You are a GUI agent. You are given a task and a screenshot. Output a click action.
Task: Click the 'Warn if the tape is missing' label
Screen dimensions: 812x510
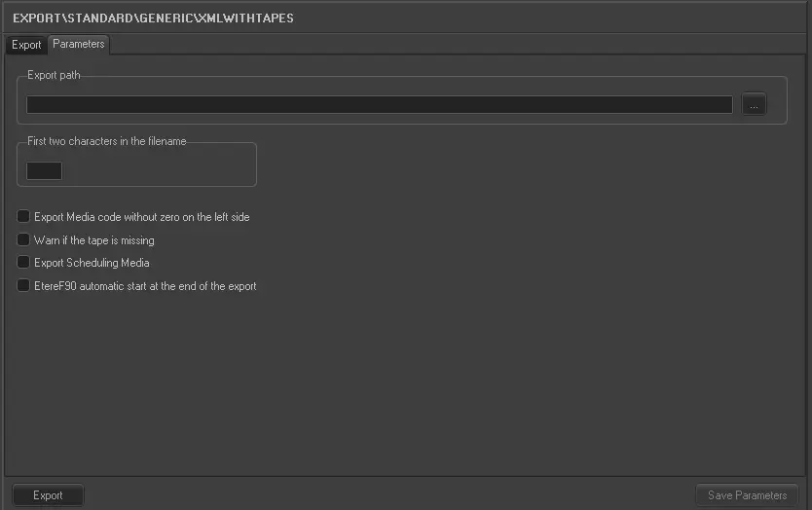[x=93, y=240]
